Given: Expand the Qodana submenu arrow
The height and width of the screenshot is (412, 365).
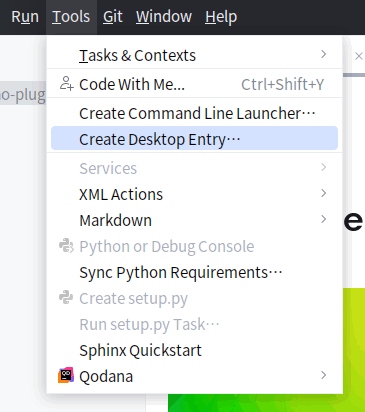Looking at the screenshot, I should (x=323, y=375).
